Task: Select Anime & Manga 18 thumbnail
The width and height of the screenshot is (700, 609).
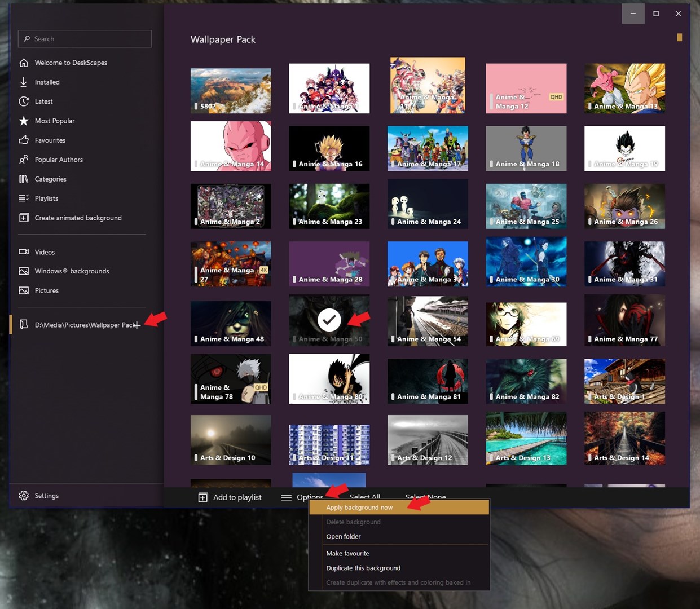Action: pyautogui.click(x=526, y=148)
